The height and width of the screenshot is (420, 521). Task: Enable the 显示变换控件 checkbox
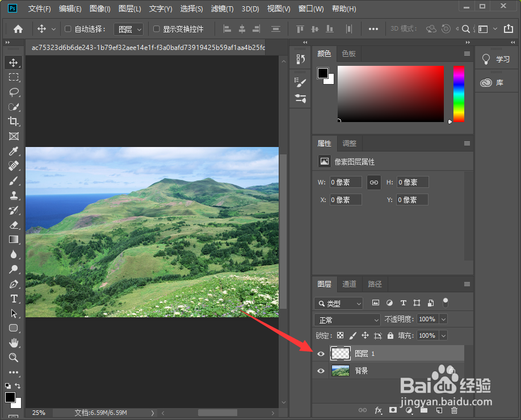(156, 29)
